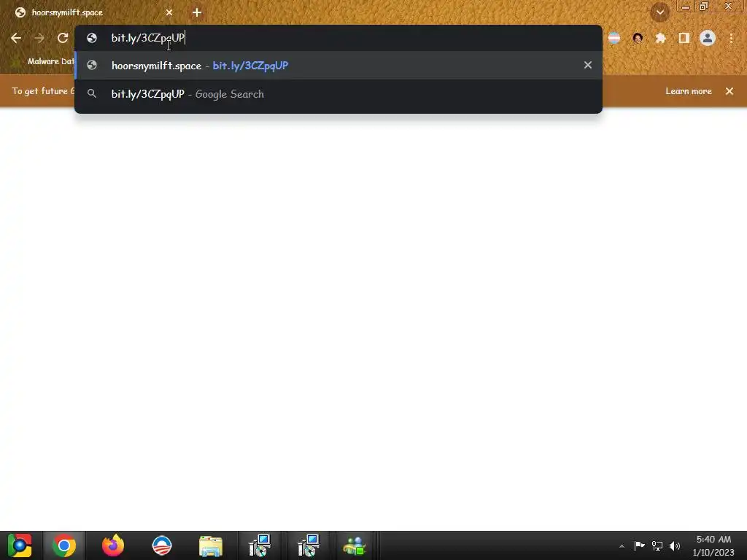747x560 pixels.
Task: Click the network status tray icon
Action: coord(657,545)
